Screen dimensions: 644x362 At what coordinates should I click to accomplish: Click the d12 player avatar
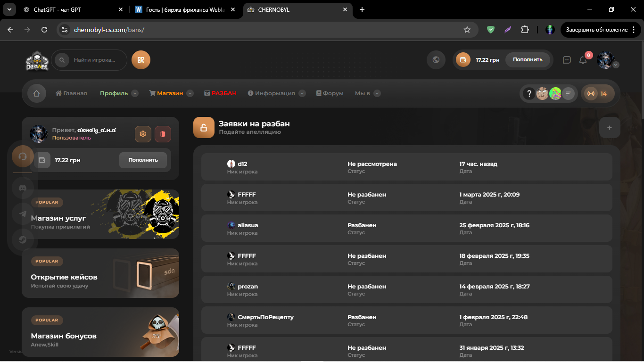(x=231, y=164)
